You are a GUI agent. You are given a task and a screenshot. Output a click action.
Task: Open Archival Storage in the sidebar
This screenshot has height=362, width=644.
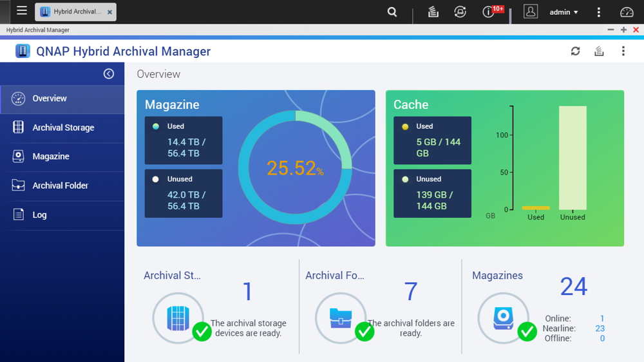click(x=62, y=128)
